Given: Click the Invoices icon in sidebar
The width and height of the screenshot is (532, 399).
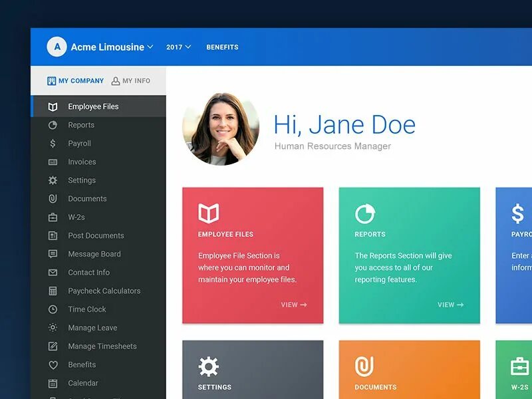Looking at the screenshot, I should (53, 162).
